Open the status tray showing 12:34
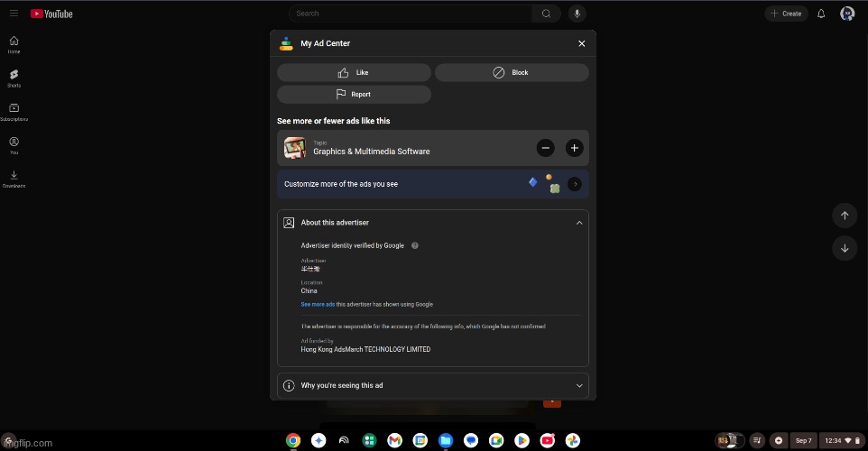The height and width of the screenshot is (451, 868). pyautogui.click(x=842, y=440)
